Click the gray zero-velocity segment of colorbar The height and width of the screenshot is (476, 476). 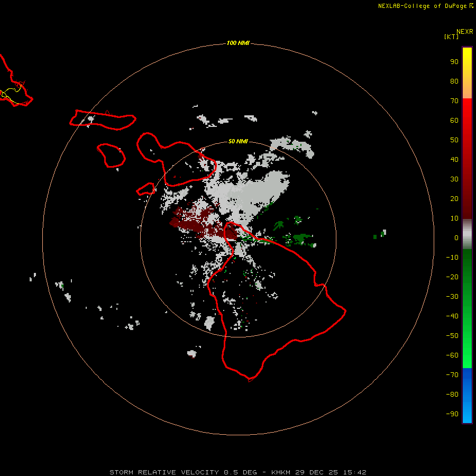point(467,234)
